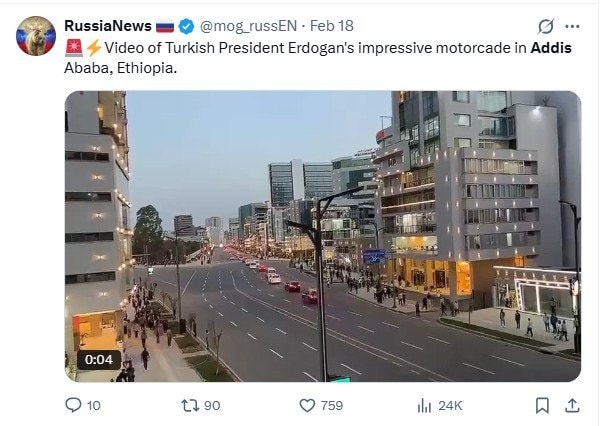Viewport: 602px width, 426px height.
Task: Open Grok explain slashed-circle icon
Action: (x=546, y=26)
